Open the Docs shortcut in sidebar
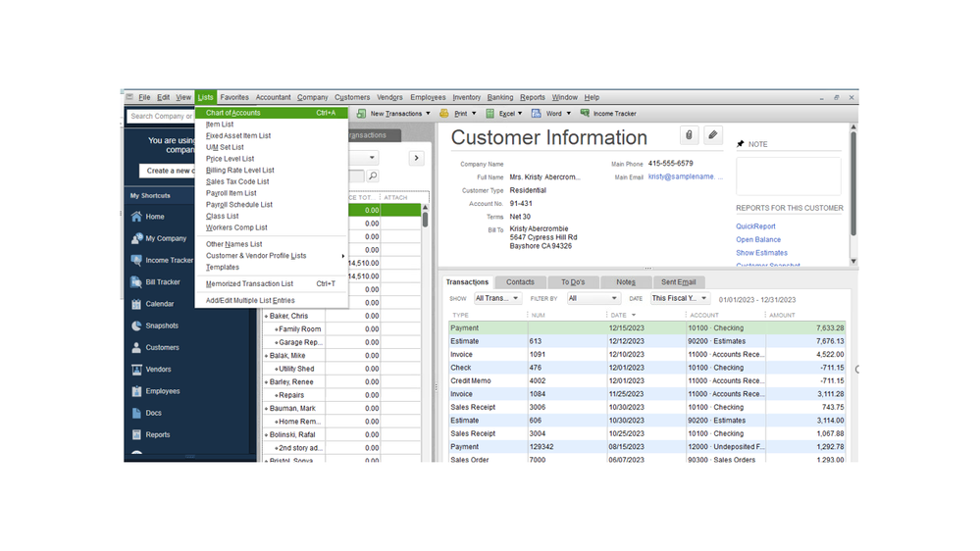 click(x=153, y=413)
